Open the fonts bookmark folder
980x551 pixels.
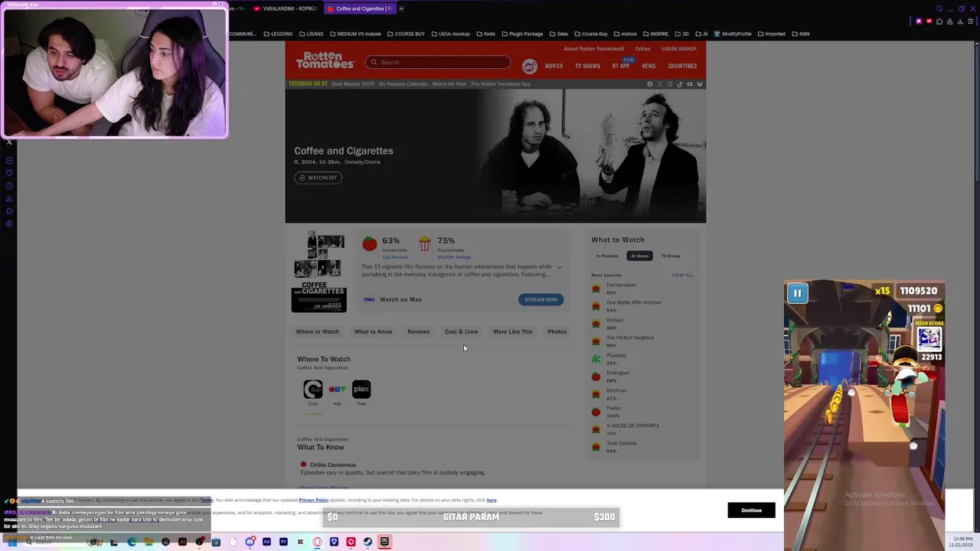(x=486, y=34)
